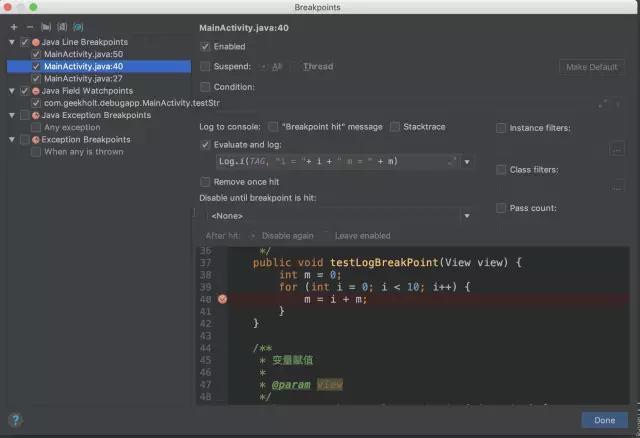This screenshot has width=640, height=438.
Task: Click the Java Exception Breakpoints icon
Action: (36, 116)
